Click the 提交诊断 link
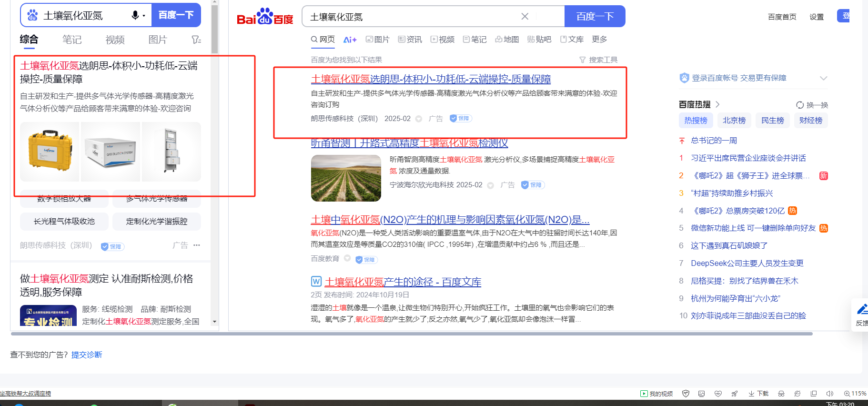 point(87,355)
